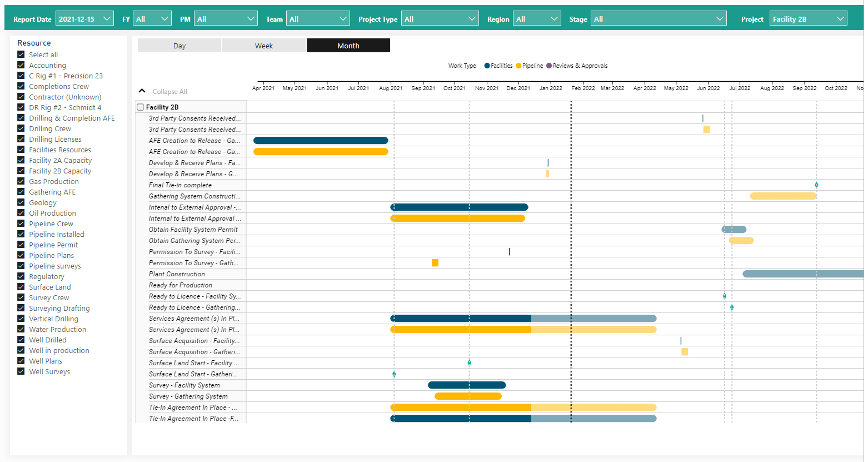Click the Collapse All text button
Image resolution: width=868 pixels, height=462 pixels.
pos(169,92)
